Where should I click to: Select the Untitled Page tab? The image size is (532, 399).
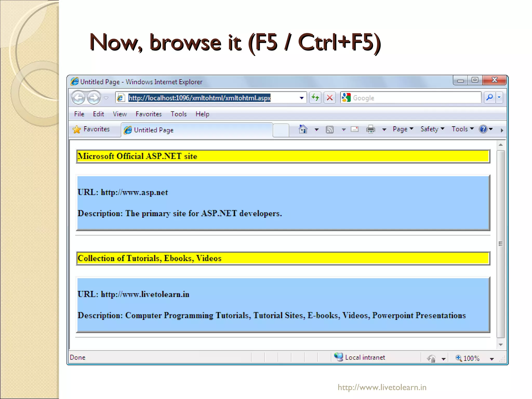[x=197, y=130]
